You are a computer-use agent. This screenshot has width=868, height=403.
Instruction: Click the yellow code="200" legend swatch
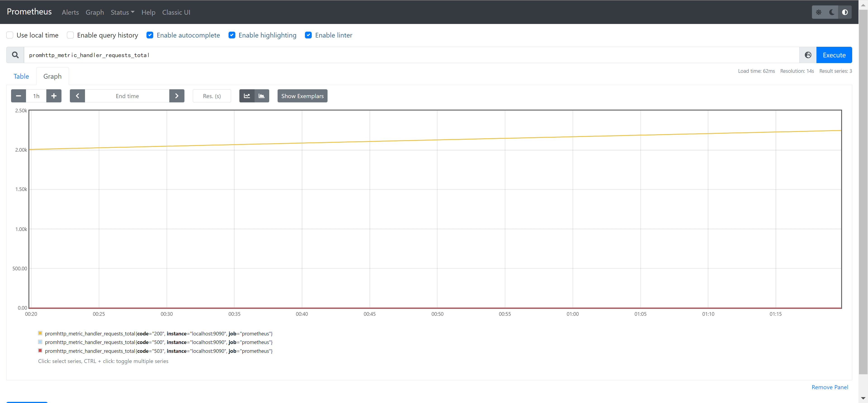coord(40,333)
